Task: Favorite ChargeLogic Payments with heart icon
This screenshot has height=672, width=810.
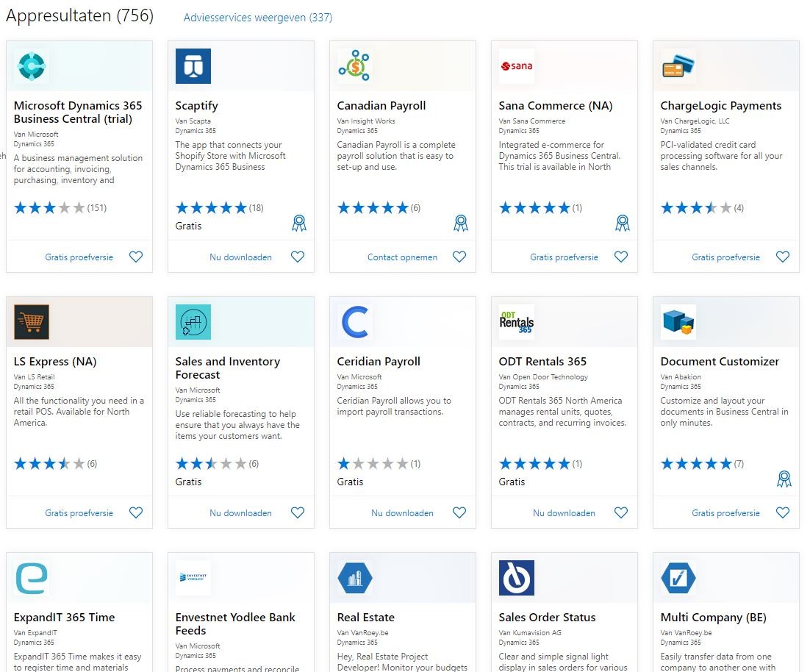Action: pyautogui.click(x=783, y=257)
